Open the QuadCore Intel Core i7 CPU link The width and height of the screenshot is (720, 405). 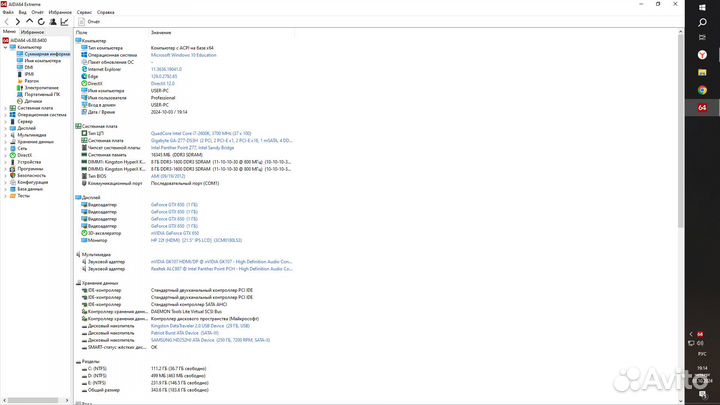tap(201, 133)
